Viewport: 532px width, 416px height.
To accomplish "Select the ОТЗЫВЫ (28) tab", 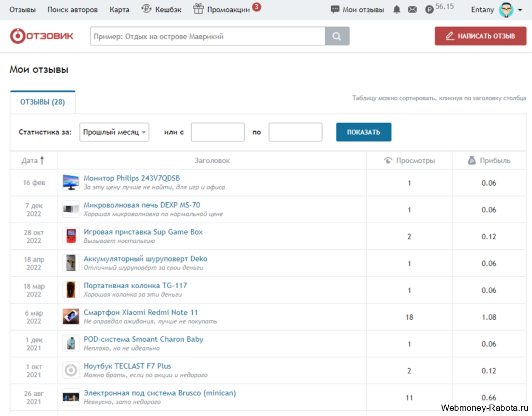I will click(x=43, y=102).
